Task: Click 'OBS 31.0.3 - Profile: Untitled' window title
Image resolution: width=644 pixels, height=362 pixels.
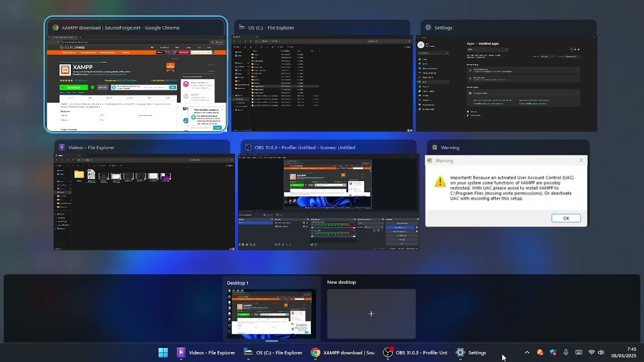Action: (x=305, y=147)
